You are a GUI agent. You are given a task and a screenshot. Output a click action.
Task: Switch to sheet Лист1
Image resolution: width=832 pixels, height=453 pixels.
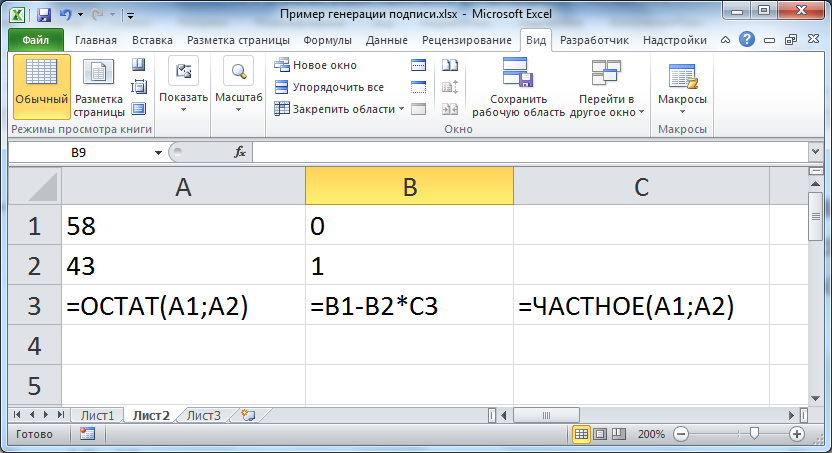coord(97,415)
